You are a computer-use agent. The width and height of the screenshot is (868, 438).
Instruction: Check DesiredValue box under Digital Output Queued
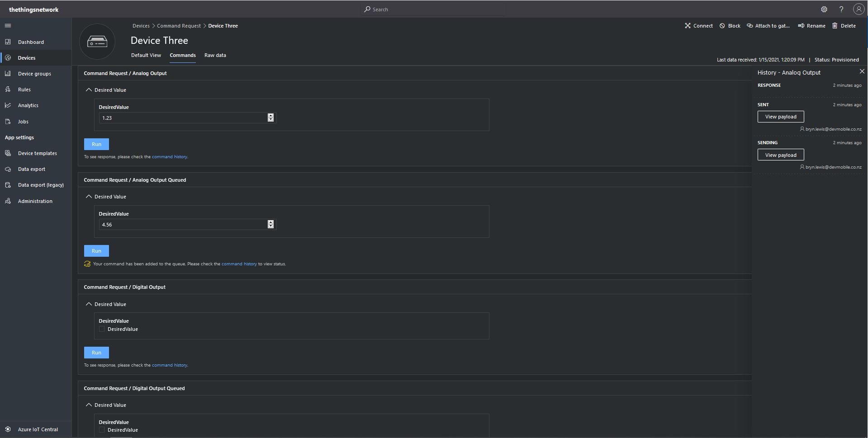(x=102, y=430)
